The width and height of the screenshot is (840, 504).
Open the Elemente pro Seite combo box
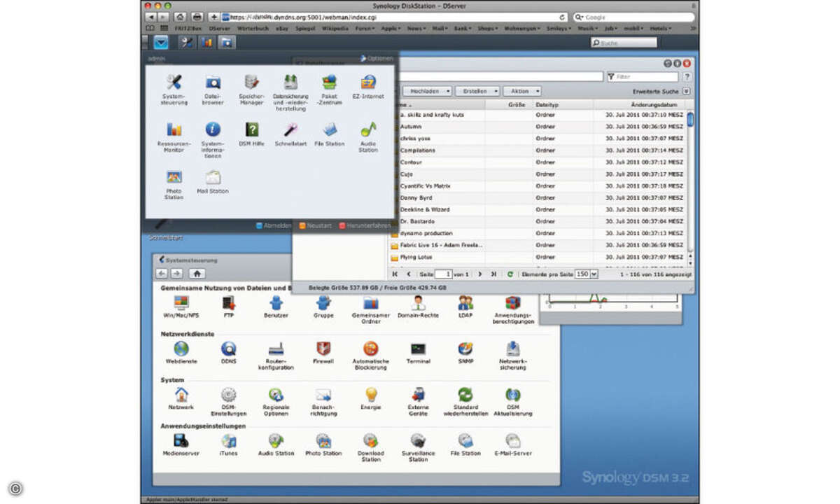pos(587,274)
